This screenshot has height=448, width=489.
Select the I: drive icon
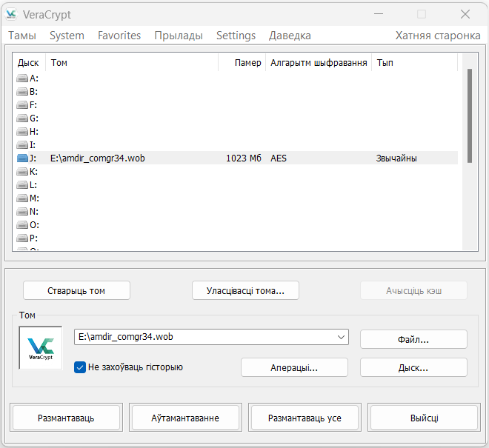tap(22, 145)
